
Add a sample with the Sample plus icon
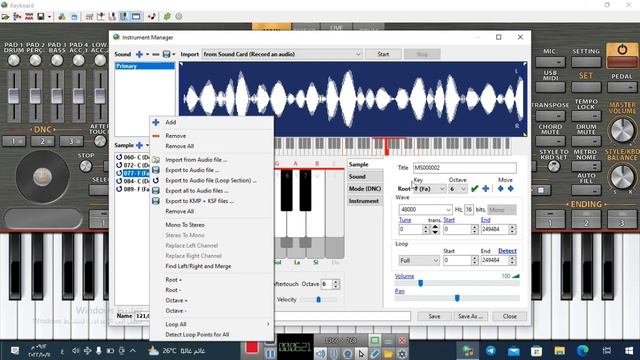[139, 145]
